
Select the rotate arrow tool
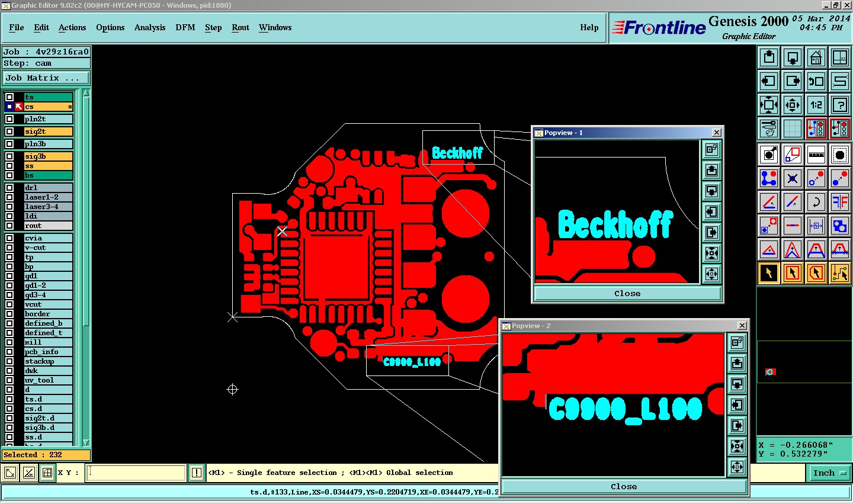[x=816, y=201]
